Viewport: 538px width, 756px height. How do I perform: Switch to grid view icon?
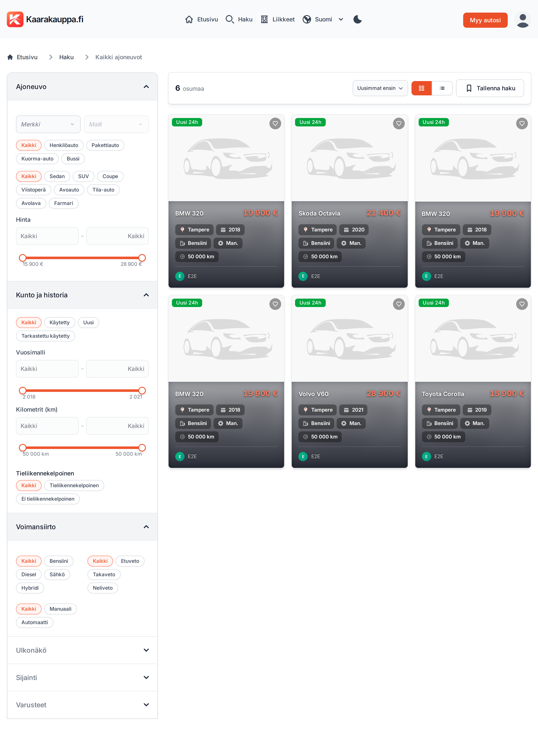(x=421, y=88)
